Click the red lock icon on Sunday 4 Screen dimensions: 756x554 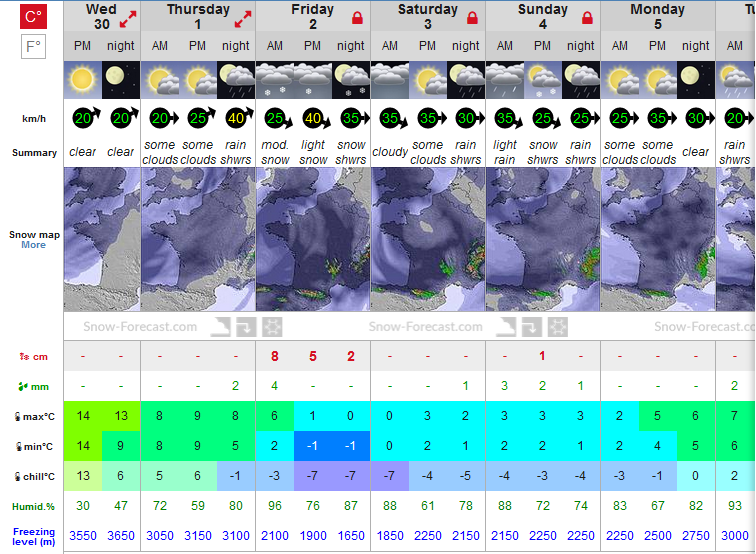[587, 18]
